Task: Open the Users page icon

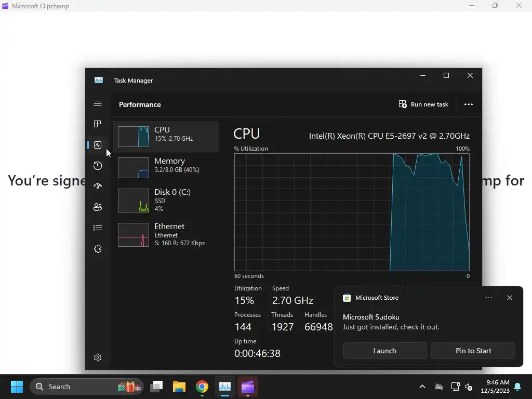Action: pyautogui.click(x=98, y=207)
